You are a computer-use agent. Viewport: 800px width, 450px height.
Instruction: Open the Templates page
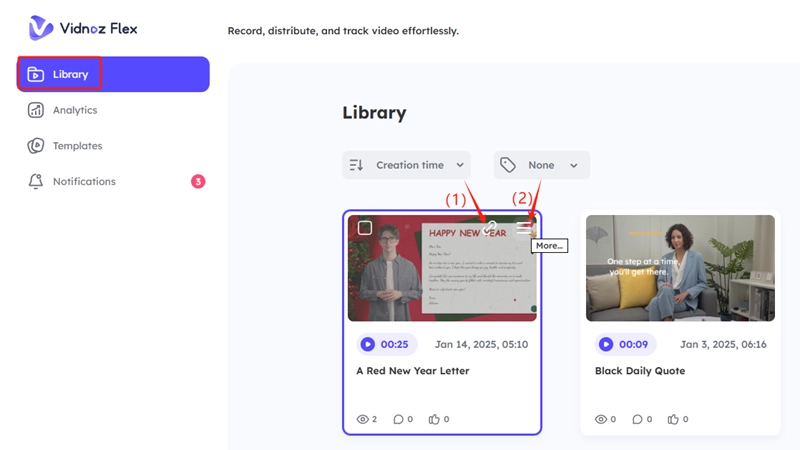[77, 146]
